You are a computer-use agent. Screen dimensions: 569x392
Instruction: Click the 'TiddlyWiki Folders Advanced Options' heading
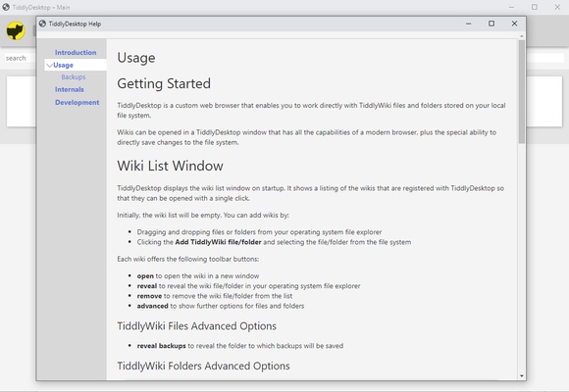point(203,366)
